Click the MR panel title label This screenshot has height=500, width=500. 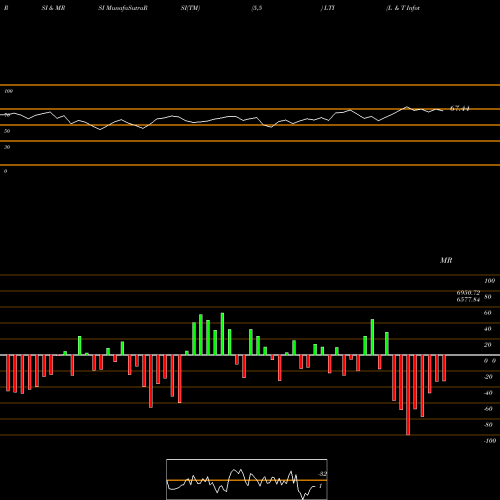click(446, 260)
